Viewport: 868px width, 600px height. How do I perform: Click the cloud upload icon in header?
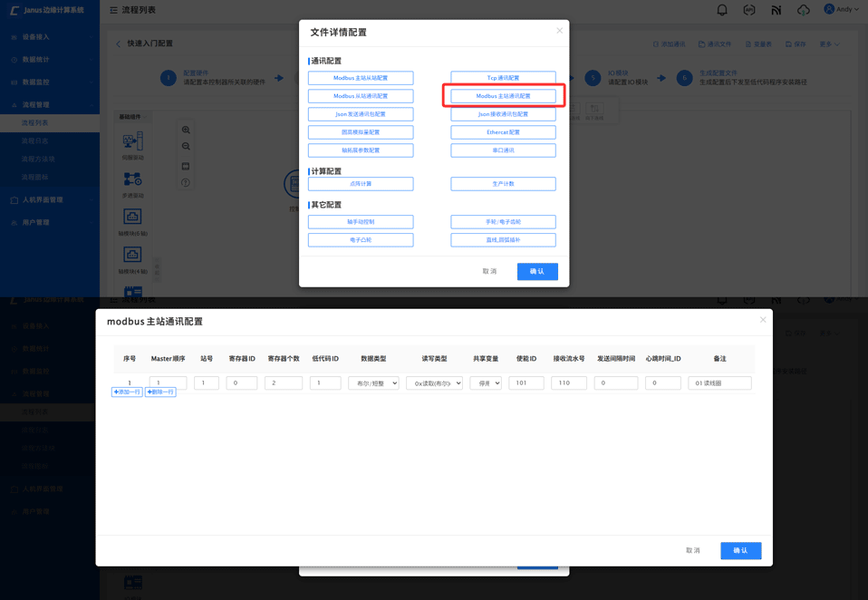803,10
